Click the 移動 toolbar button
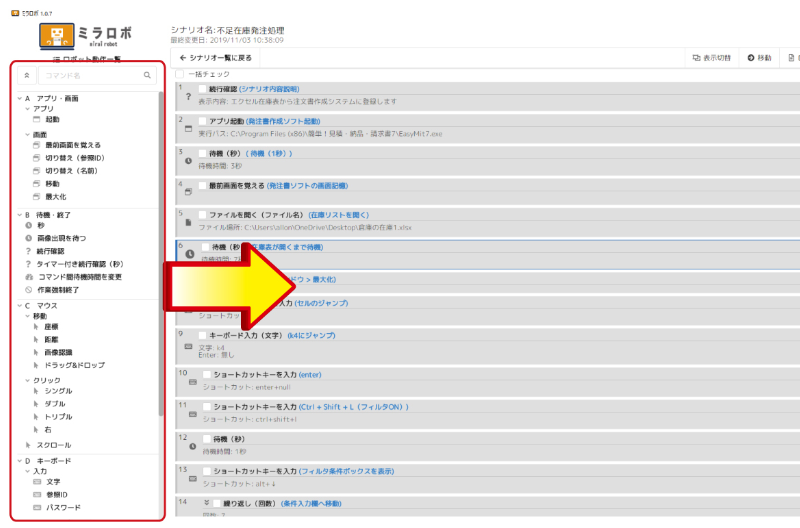The height and width of the screenshot is (528, 800). coord(760,58)
